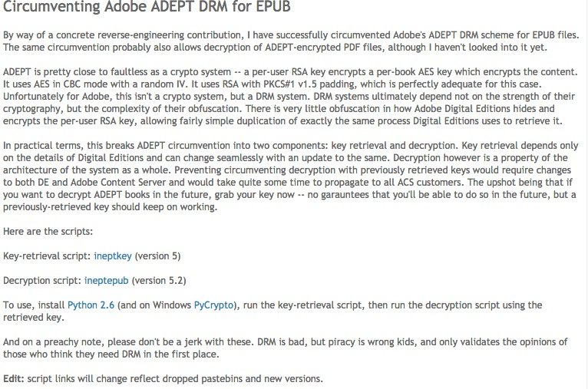The image size is (588, 389).
Task: Follow the Python 2.6 link
Action: [x=91, y=305]
